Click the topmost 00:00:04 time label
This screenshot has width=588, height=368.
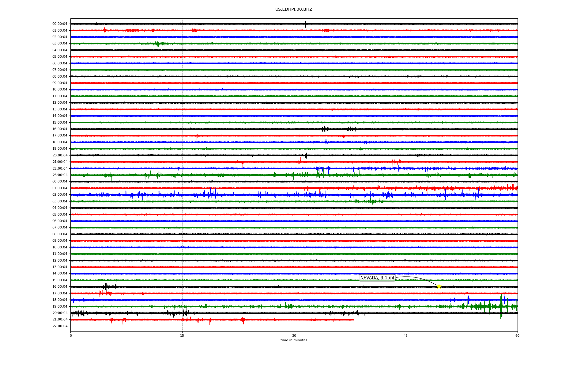pos(60,24)
